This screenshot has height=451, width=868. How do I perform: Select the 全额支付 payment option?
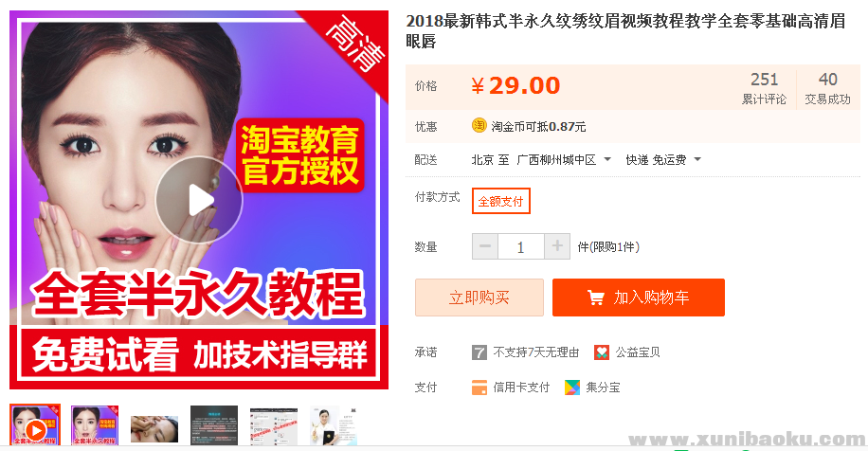(x=501, y=201)
